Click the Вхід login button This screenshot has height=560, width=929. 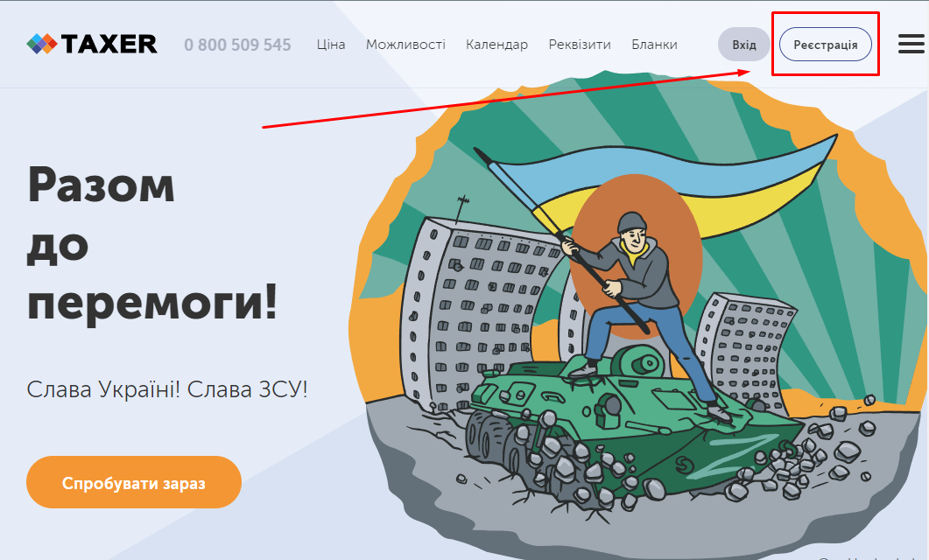(744, 45)
